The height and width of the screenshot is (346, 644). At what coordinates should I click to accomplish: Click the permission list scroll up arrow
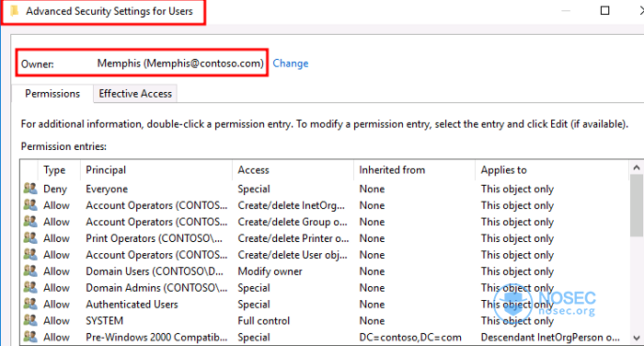point(637,167)
